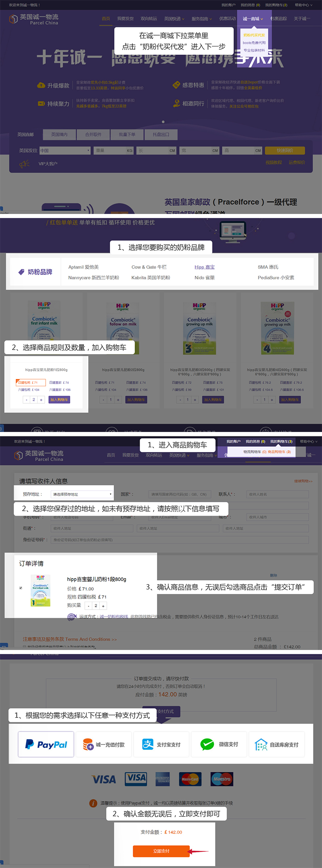Click the 相邀同行 person icon

[176, 103]
